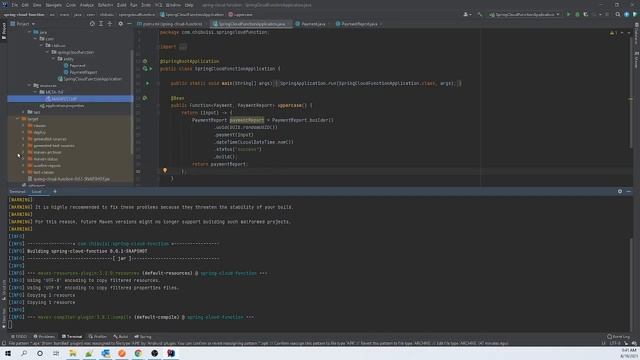Click the IDE update icon in toolbar
The image size is (640, 360).
click(x=627, y=14)
